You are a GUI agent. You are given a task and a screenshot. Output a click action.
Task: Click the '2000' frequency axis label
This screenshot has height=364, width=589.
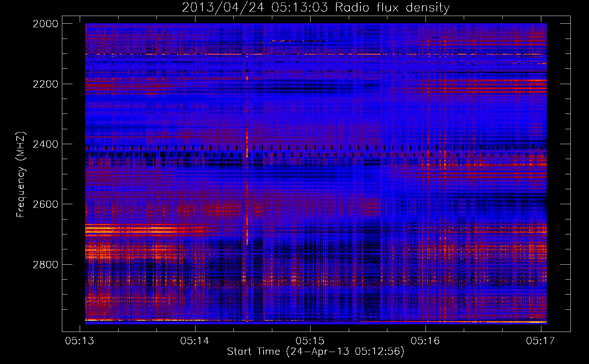[45, 24]
